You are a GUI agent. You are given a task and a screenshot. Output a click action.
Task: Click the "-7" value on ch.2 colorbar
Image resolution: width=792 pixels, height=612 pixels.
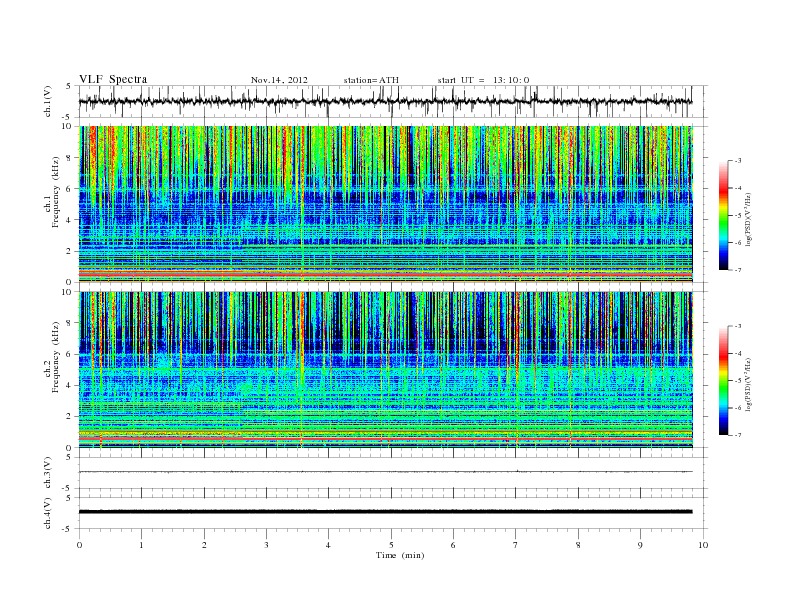coord(736,435)
